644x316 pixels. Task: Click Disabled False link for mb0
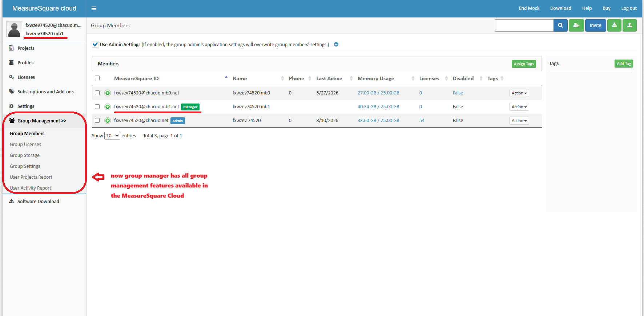(x=458, y=93)
